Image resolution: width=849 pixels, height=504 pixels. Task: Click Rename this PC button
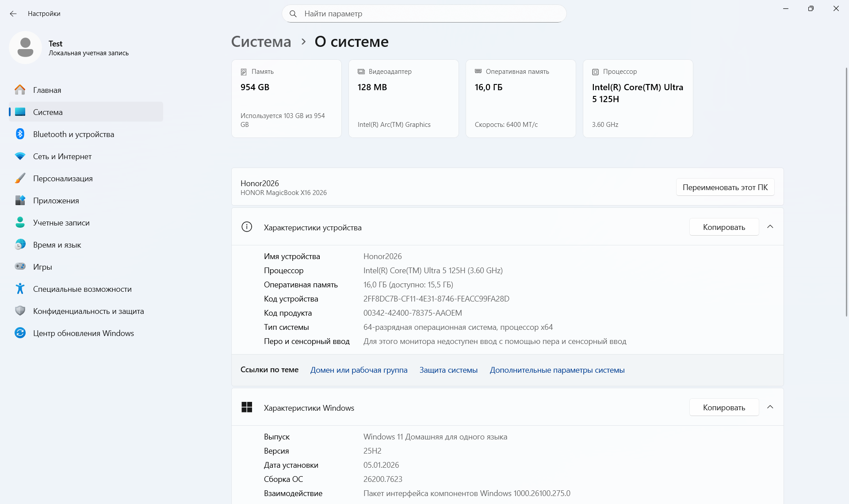[x=725, y=187]
